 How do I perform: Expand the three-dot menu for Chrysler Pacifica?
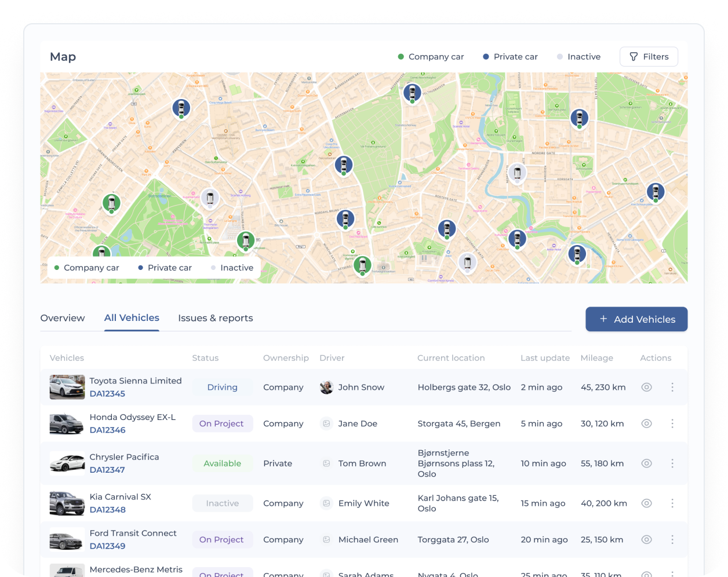pos(672,463)
